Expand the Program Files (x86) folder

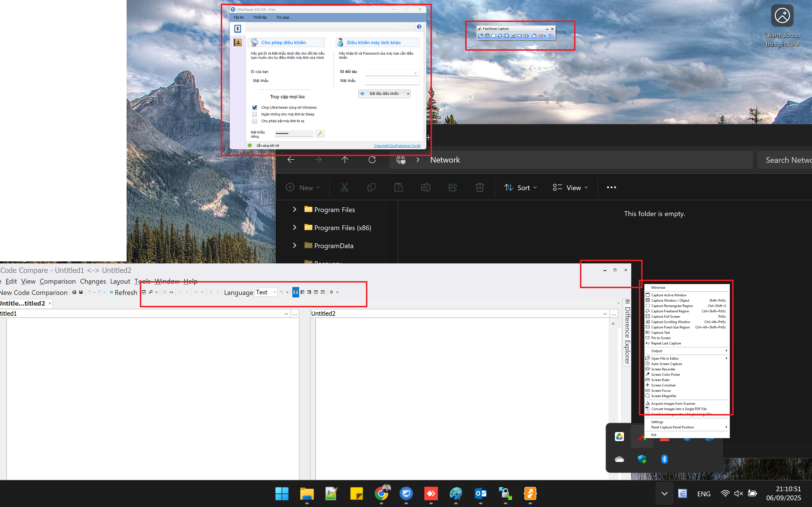tap(295, 227)
